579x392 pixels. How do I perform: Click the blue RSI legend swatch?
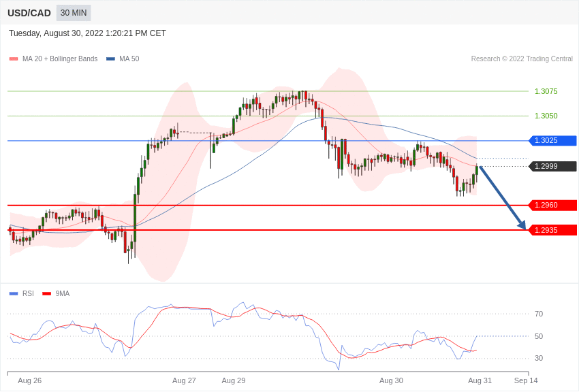tap(14, 293)
